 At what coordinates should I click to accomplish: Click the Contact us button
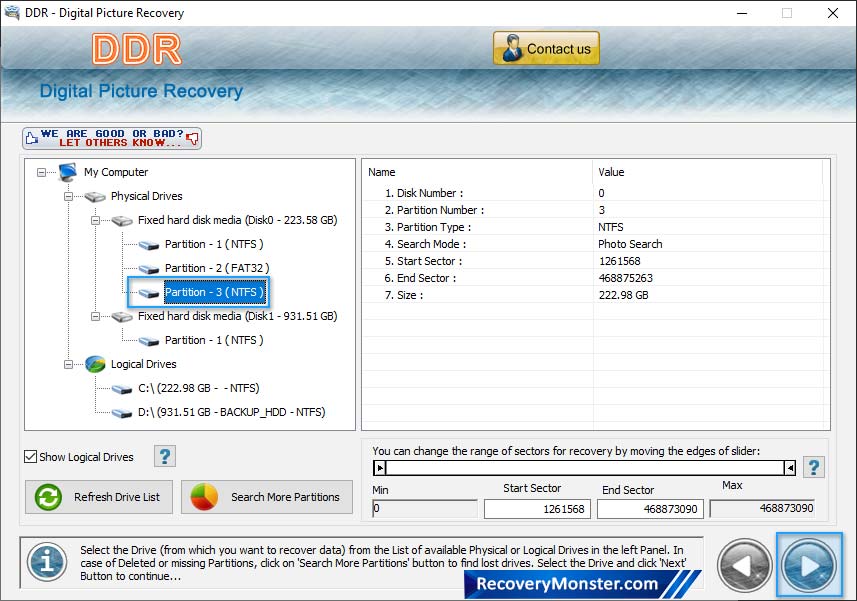click(546, 48)
